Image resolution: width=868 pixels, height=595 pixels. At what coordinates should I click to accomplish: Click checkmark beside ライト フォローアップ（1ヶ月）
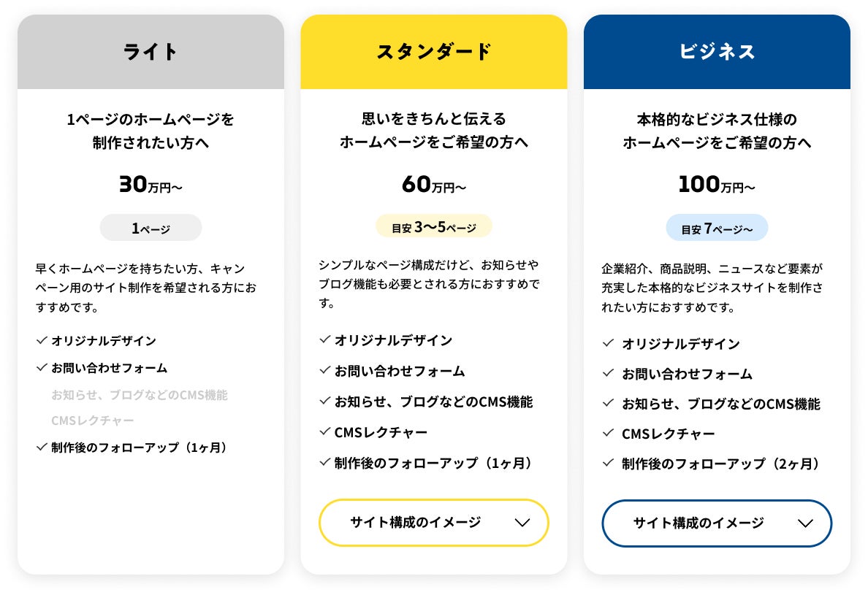42,447
